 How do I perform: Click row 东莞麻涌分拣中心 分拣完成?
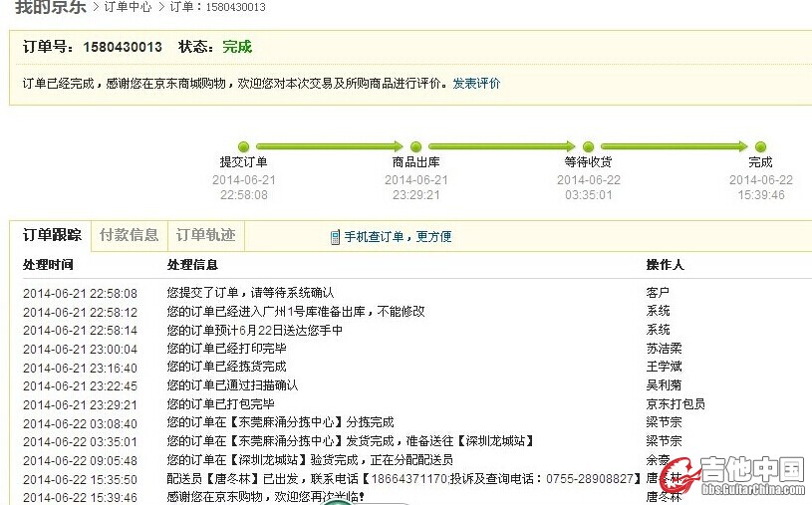click(280, 422)
